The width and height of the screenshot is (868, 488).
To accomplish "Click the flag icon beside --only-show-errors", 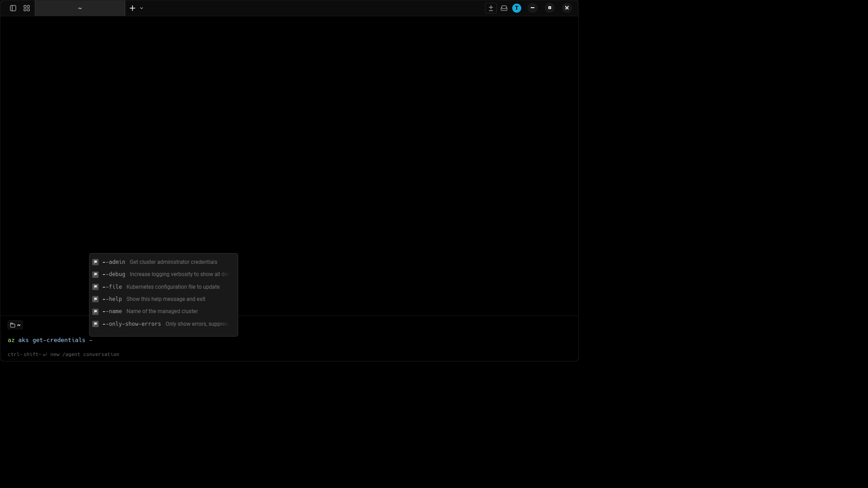I will point(95,324).
